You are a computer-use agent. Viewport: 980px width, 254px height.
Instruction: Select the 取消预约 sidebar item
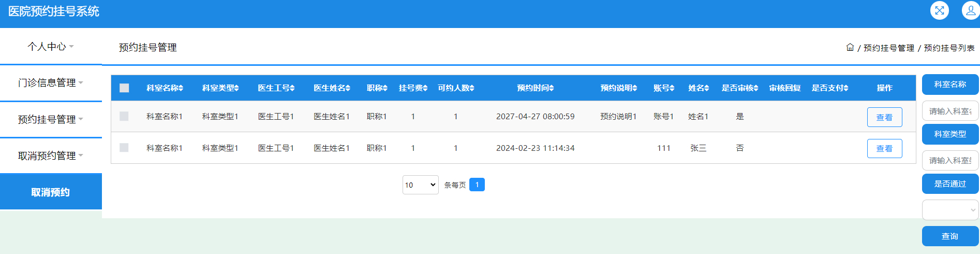[x=51, y=192]
